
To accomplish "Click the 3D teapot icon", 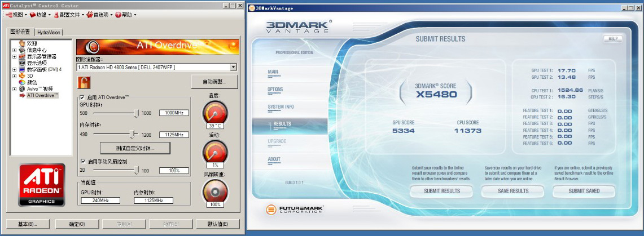I will click(x=22, y=76).
